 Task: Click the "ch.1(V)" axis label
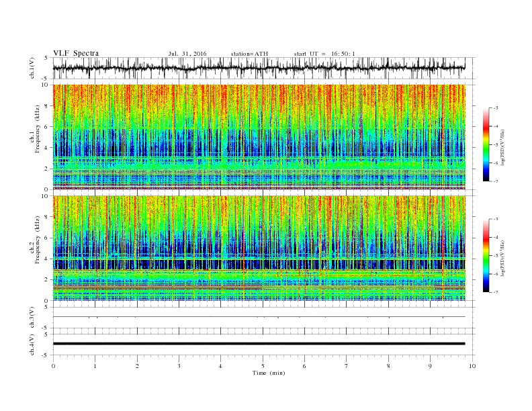click(32, 68)
